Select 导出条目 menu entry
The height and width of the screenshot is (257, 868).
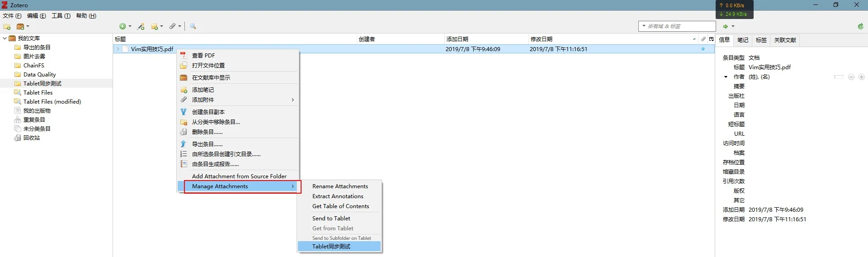tap(238, 144)
